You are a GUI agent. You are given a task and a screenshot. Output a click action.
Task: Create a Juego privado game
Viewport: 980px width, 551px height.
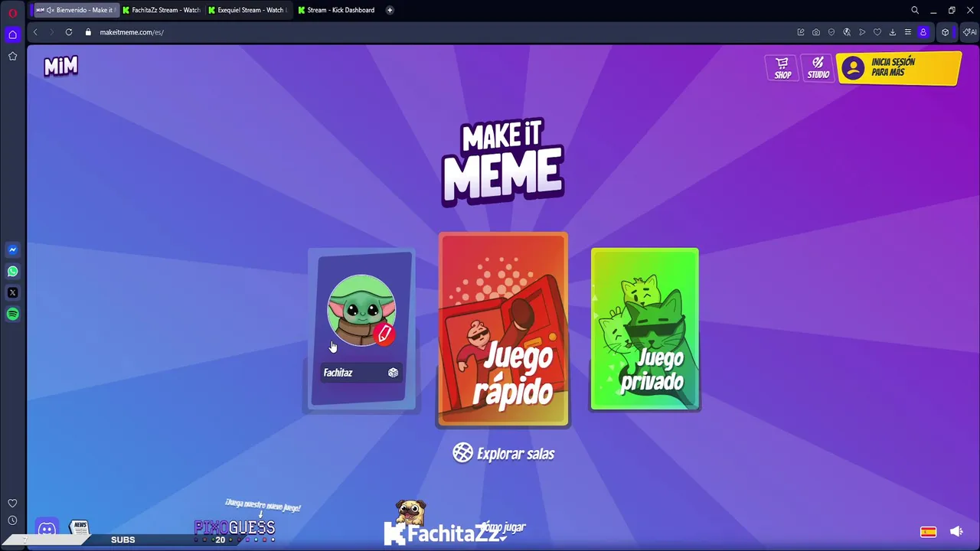645,329
